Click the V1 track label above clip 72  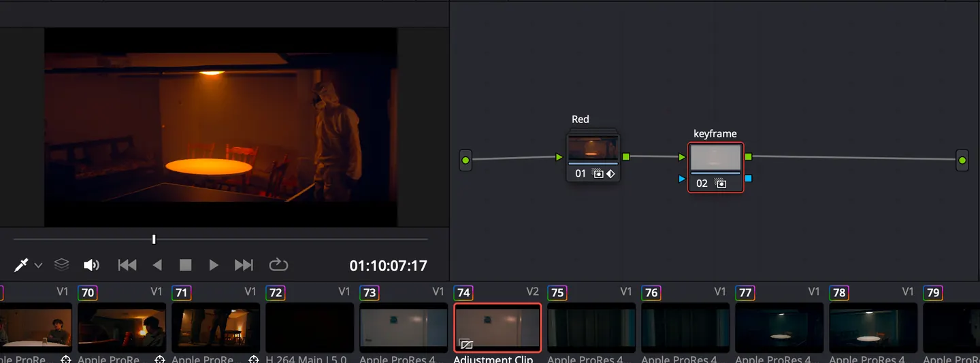click(x=345, y=292)
